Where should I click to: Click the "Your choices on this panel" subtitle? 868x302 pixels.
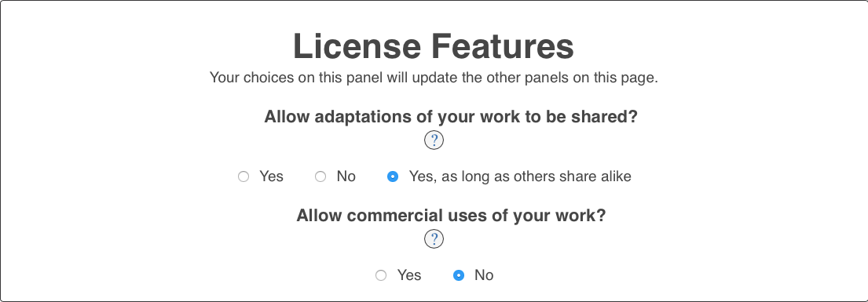[x=434, y=78]
